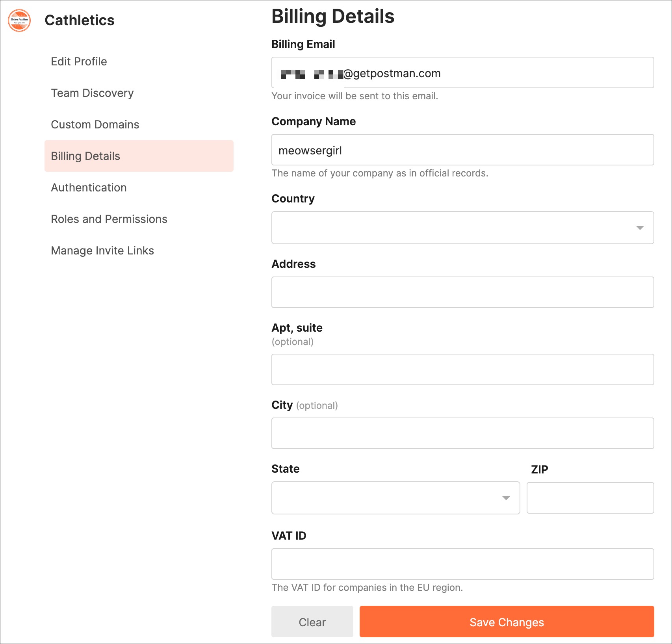Viewport: 672px width, 644px height.
Task: Click the Company Name input field
Action: pos(462,150)
